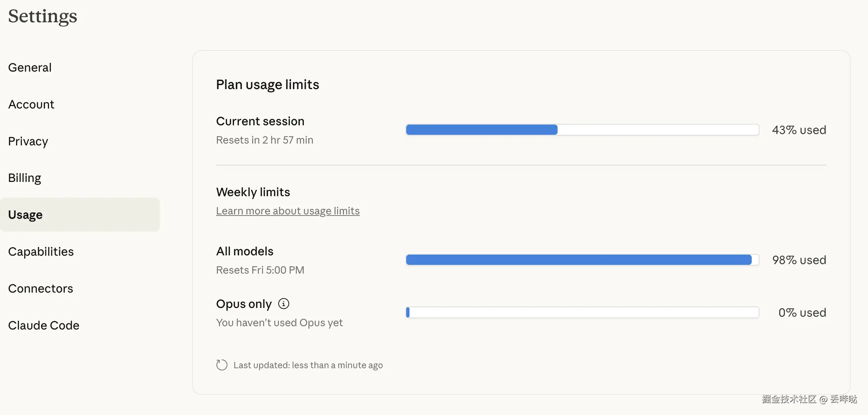Viewport: 868px width, 415px height.
Task: Navigate to Capabilities settings
Action: point(41,252)
